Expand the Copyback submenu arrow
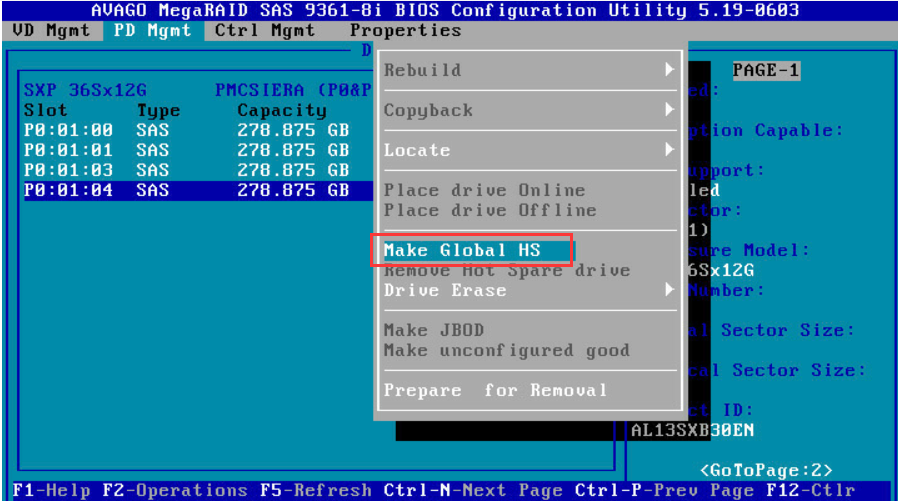Image resolution: width=898 pixels, height=501 pixels. [x=669, y=110]
